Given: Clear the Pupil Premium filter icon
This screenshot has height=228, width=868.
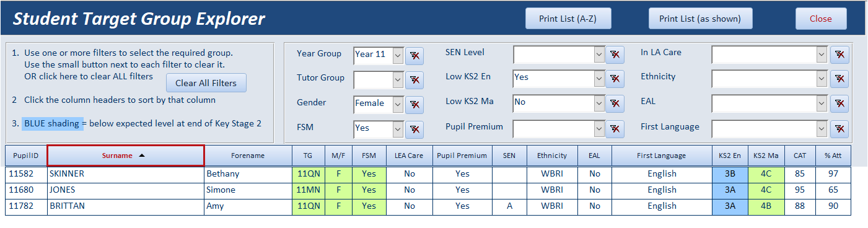Looking at the screenshot, I should (615, 129).
